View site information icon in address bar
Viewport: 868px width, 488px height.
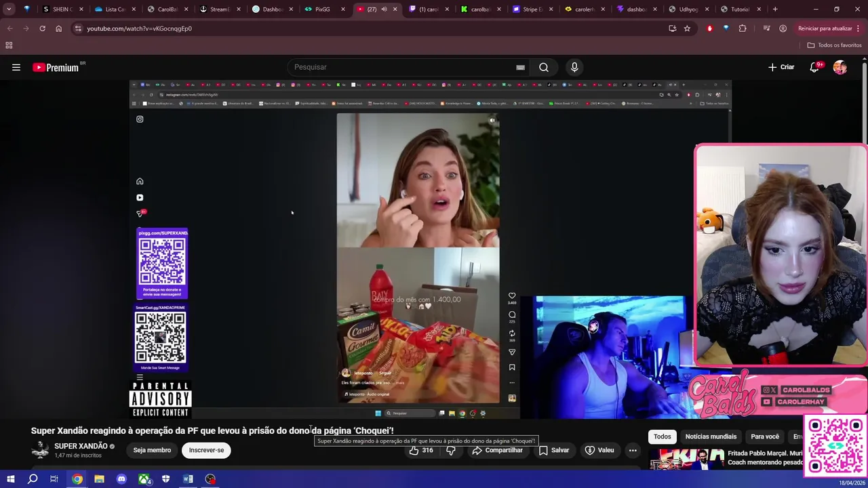coord(78,28)
